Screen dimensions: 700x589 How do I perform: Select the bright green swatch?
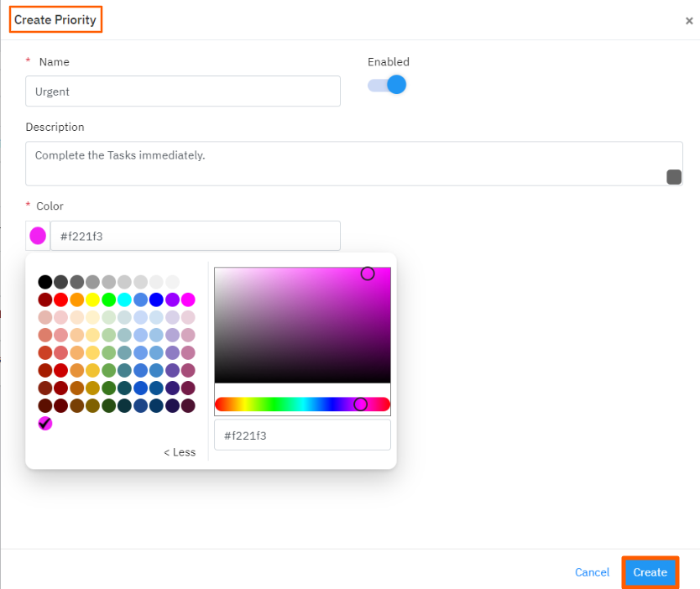108,300
